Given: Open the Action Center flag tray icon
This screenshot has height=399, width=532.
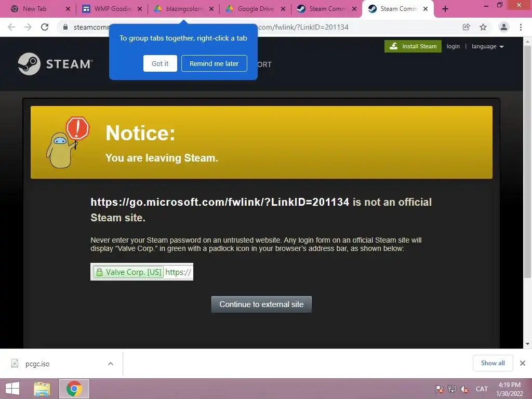Looking at the screenshot, I should tap(440, 389).
